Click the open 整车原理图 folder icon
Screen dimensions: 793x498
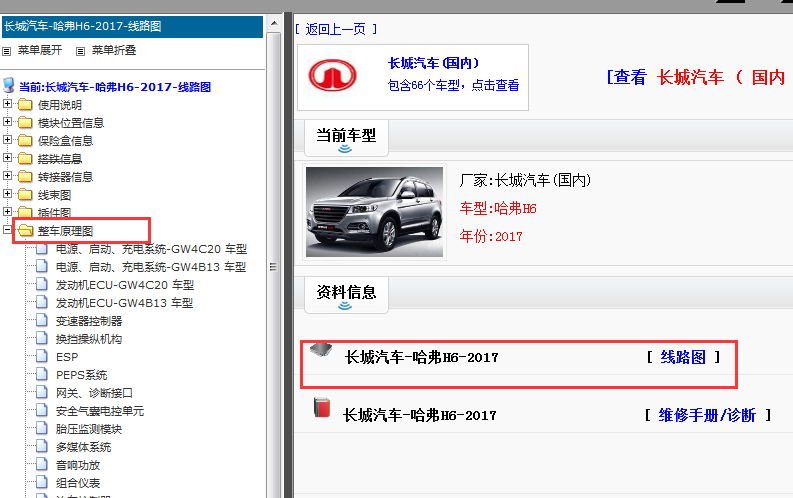[x=25, y=231]
